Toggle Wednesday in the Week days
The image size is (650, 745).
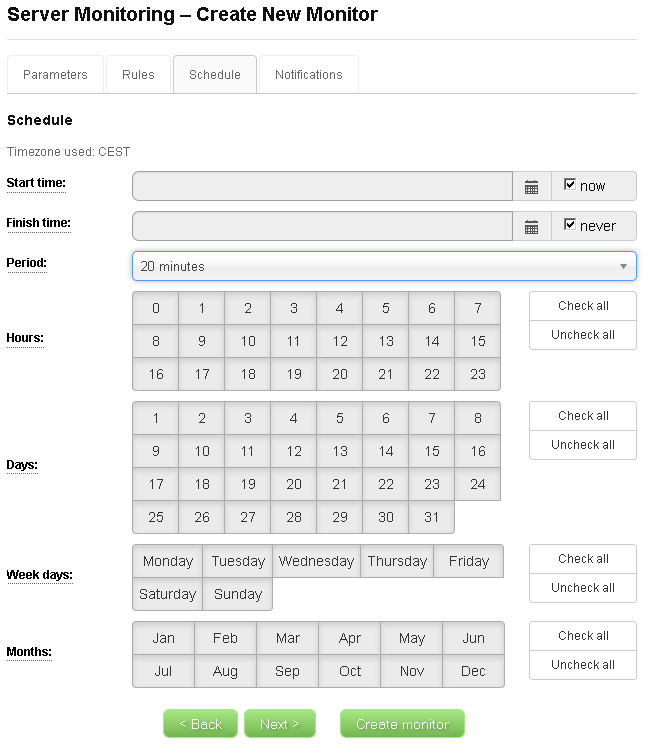coord(316,561)
